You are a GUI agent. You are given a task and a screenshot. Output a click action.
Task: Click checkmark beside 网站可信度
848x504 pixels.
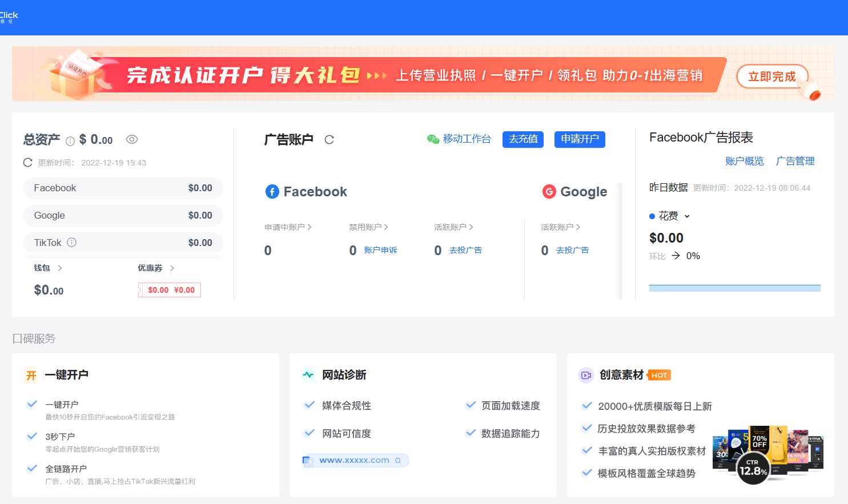pyautogui.click(x=310, y=433)
